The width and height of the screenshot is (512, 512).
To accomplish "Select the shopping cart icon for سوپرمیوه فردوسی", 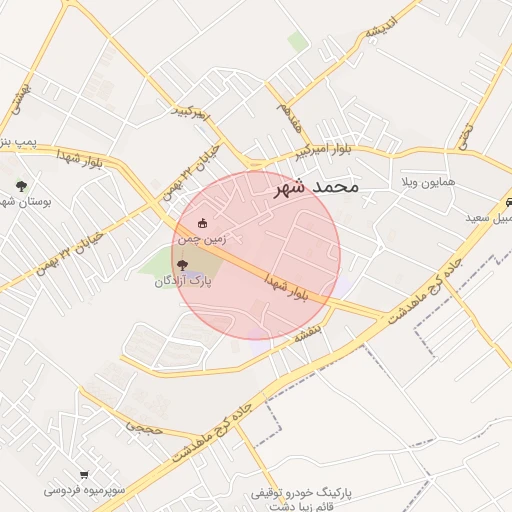I will (84, 474).
